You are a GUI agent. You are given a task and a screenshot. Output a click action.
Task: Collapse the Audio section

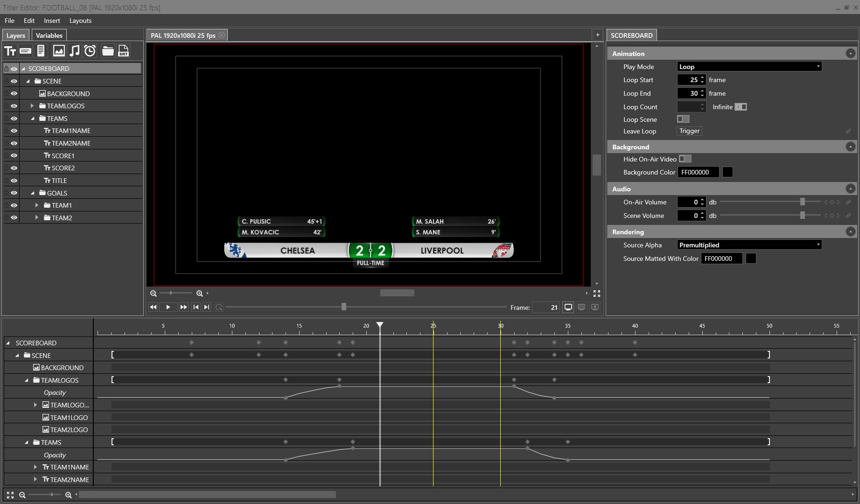851,189
